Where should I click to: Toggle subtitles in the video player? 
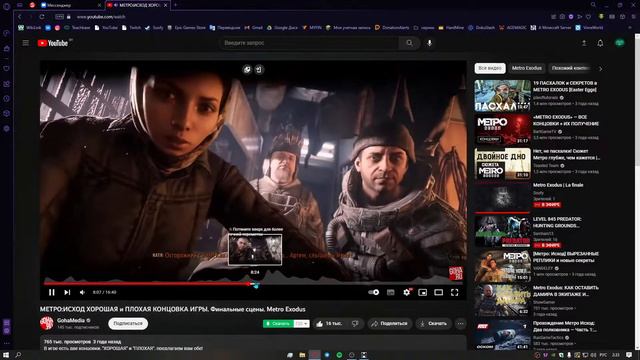[391, 292]
